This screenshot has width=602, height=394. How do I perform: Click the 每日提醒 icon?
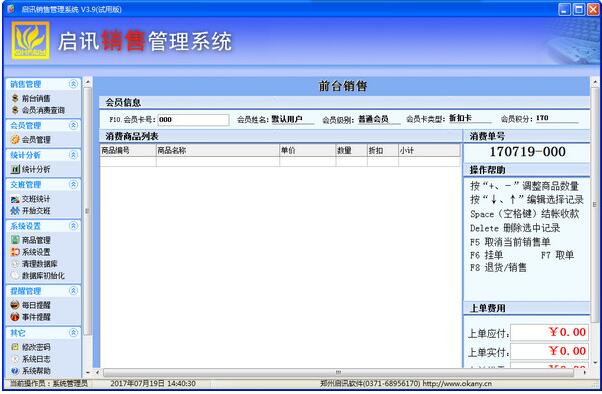15,305
